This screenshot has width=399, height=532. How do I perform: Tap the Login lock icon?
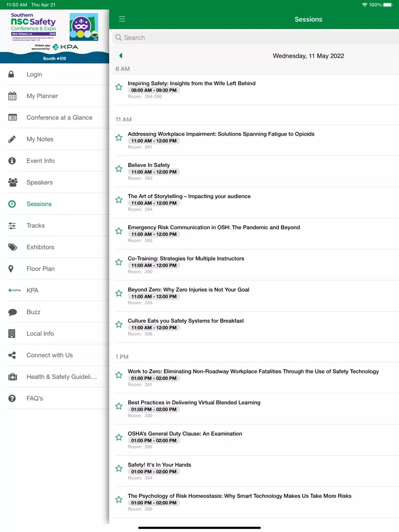(x=11, y=74)
